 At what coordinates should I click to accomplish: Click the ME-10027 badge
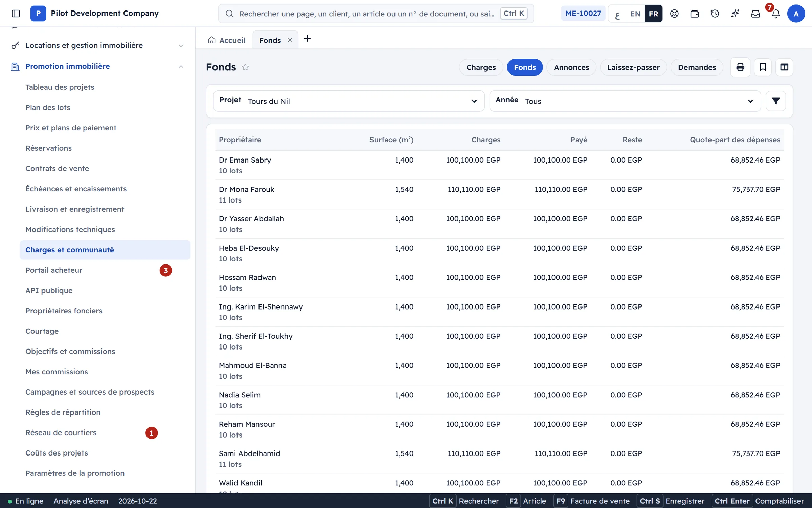(583, 14)
